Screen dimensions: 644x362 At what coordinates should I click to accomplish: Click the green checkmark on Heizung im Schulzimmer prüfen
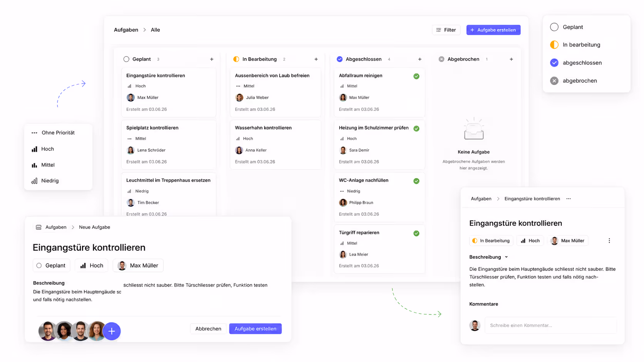[x=416, y=128]
